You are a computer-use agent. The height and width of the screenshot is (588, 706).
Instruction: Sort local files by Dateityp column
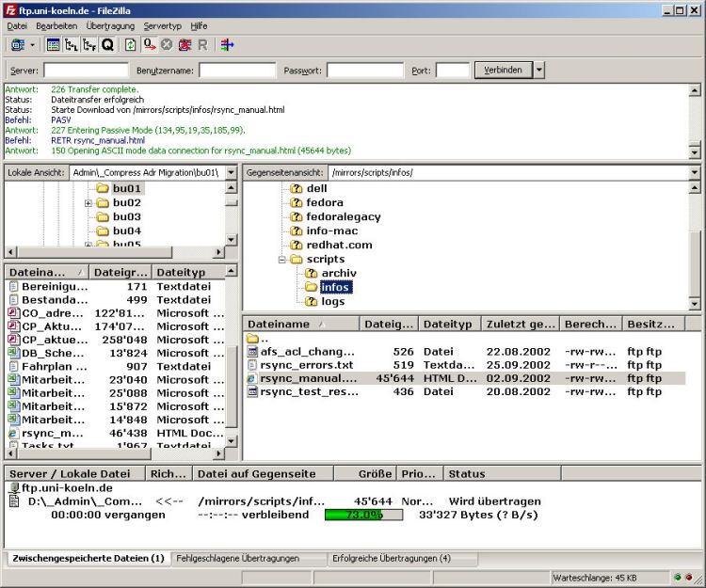pyautogui.click(x=188, y=272)
